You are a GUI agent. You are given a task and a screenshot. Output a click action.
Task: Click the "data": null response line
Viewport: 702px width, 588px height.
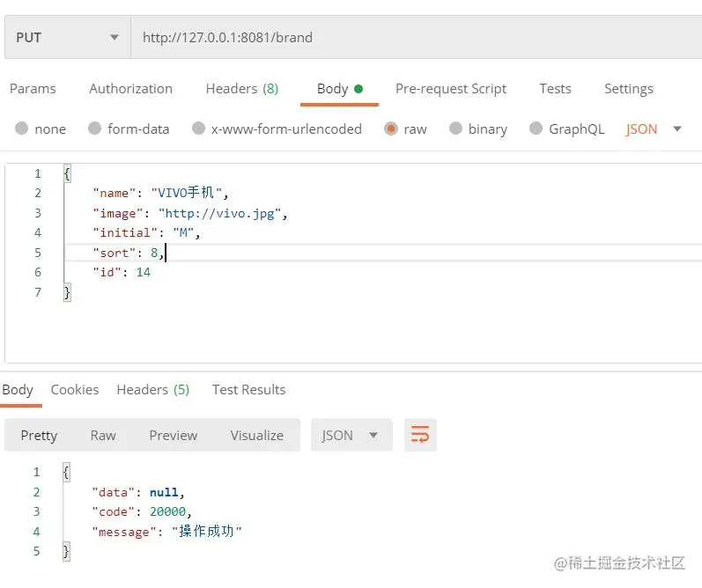click(138, 492)
